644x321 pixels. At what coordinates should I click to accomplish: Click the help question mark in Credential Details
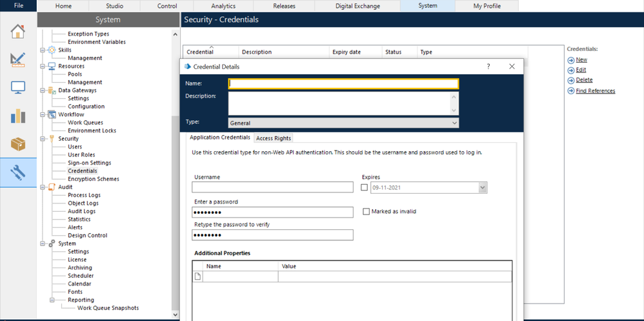point(488,66)
